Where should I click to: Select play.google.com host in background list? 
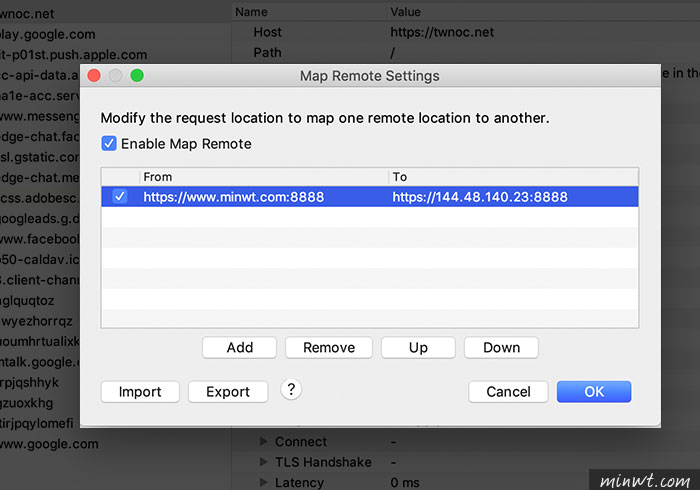[47, 34]
